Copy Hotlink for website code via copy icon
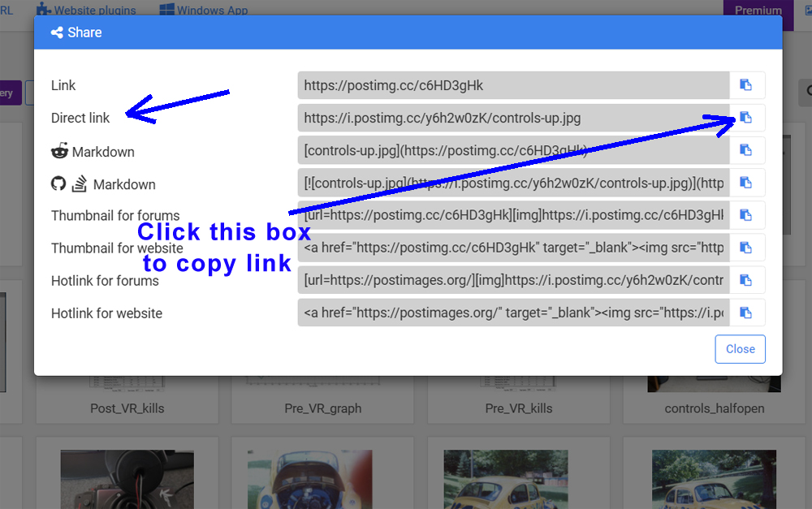The image size is (812, 509). [x=747, y=313]
